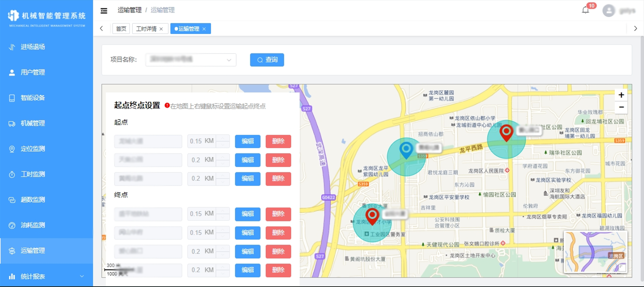Screen dimensions: 644x287
Task: Click the 用户管理 person icon
Action: point(12,72)
